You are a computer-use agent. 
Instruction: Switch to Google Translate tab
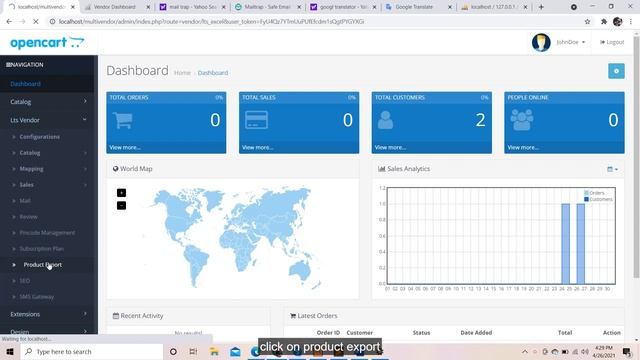point(414,7)
